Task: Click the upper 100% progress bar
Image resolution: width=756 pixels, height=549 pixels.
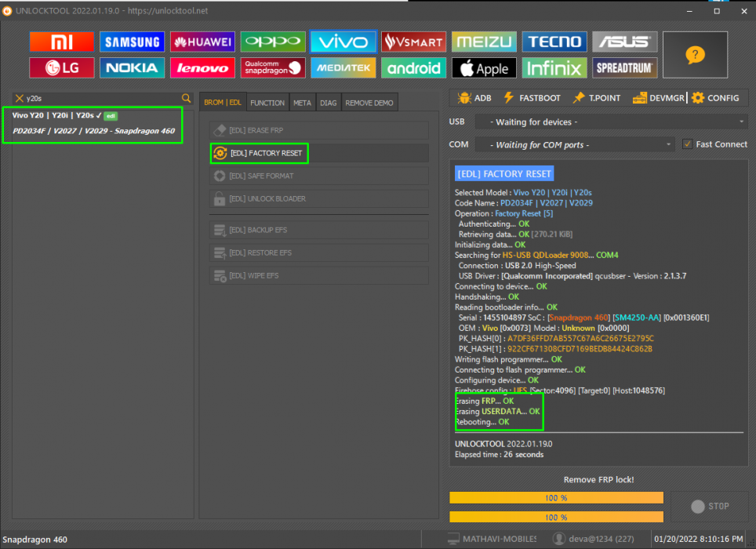Action: coord(556,498)
